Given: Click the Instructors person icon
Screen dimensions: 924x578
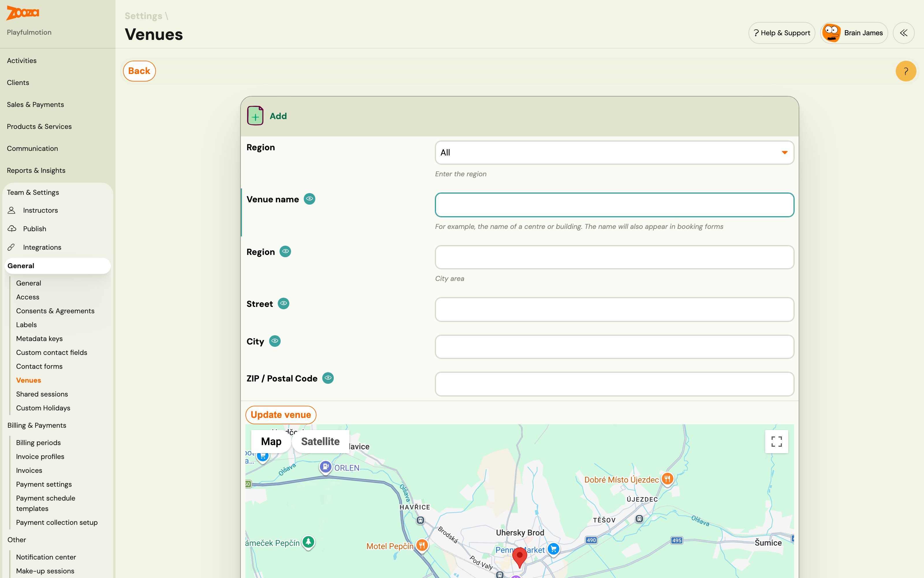Looking at the screenshot, I should click(x=12, y=210).
